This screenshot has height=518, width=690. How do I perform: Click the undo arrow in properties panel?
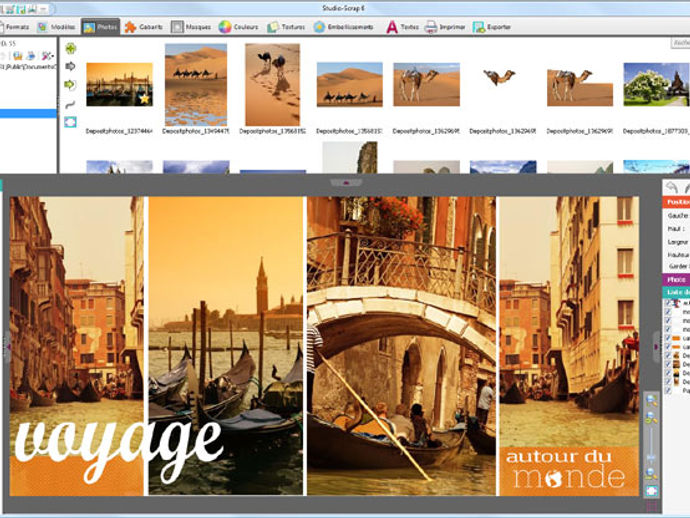click(x=672, y=187)
